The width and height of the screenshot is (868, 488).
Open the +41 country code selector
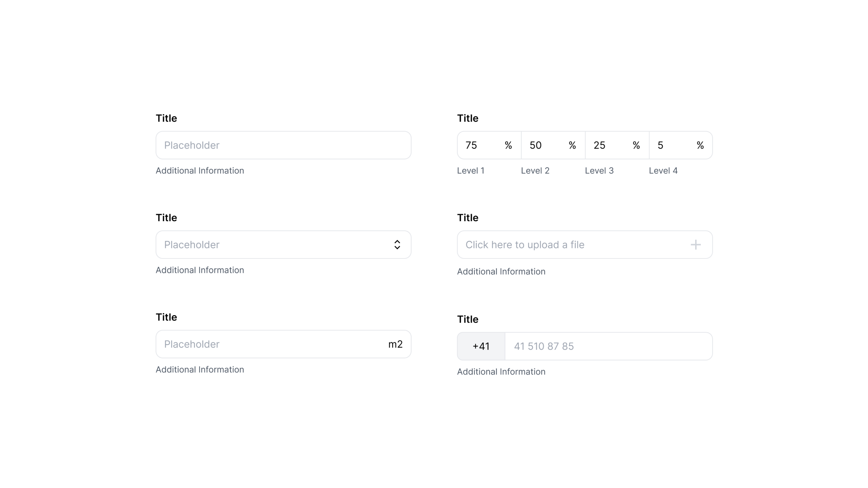(x=481, y=346)
